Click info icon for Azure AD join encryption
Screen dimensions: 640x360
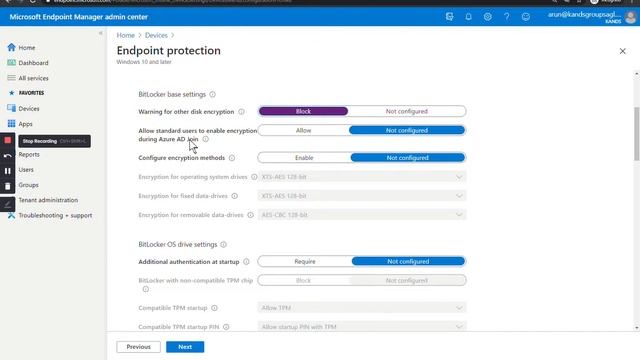[206, 139]
